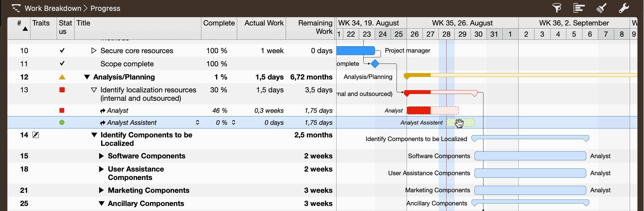The width and height of the screenshot is (644, 211).
Task: Open the wrench settings icon
Action: (624, 8)
